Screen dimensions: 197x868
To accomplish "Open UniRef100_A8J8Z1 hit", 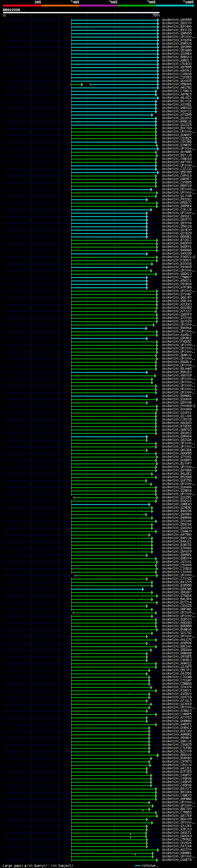I will (x=177, y=98).
